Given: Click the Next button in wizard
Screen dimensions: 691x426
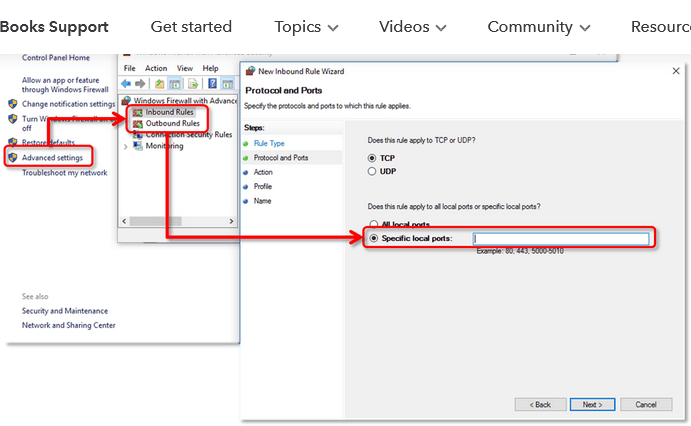Looking at the screenshot, I should pos(592,404).
